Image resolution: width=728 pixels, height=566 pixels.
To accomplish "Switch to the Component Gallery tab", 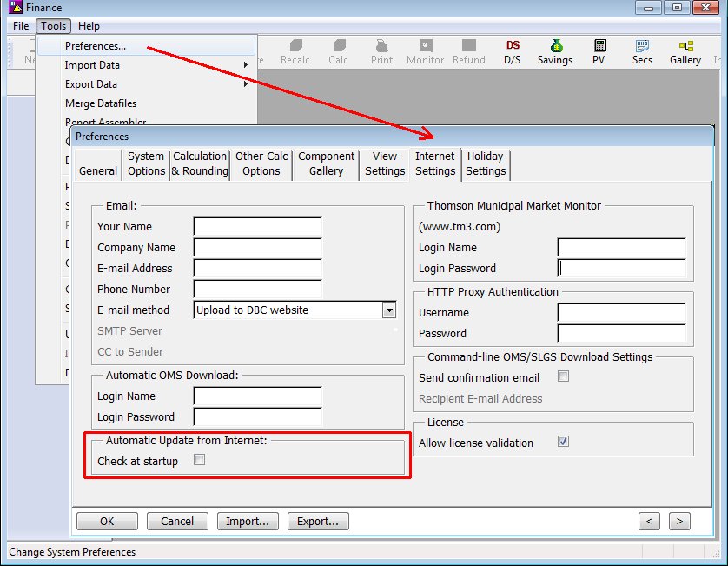I will coord(326,164).
